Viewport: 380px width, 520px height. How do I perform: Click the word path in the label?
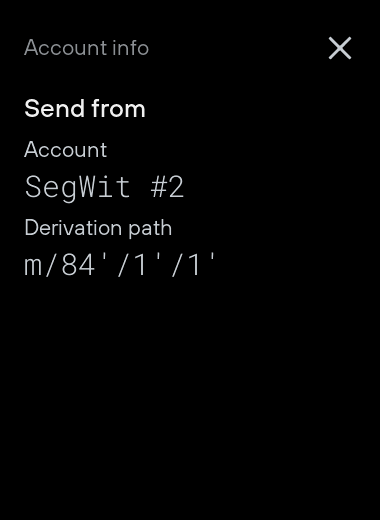pos(150,228)
